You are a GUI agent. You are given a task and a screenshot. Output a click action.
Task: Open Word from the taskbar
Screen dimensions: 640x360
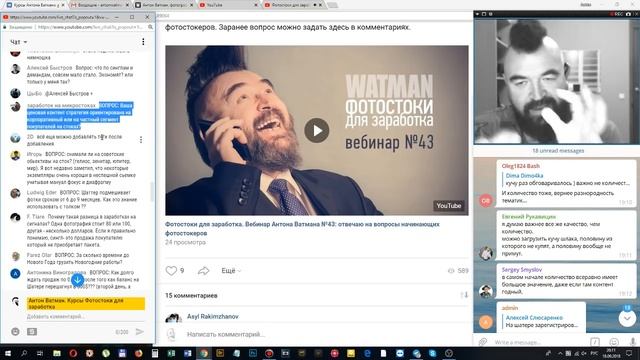click(187, 353)
